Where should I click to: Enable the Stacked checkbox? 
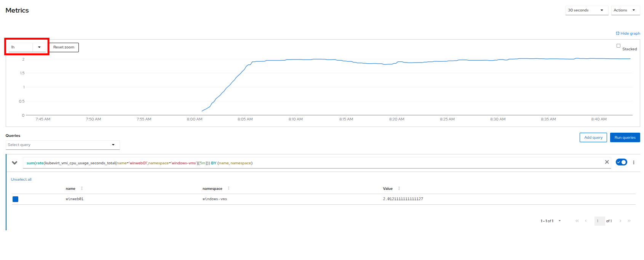[x=618, y=46]
